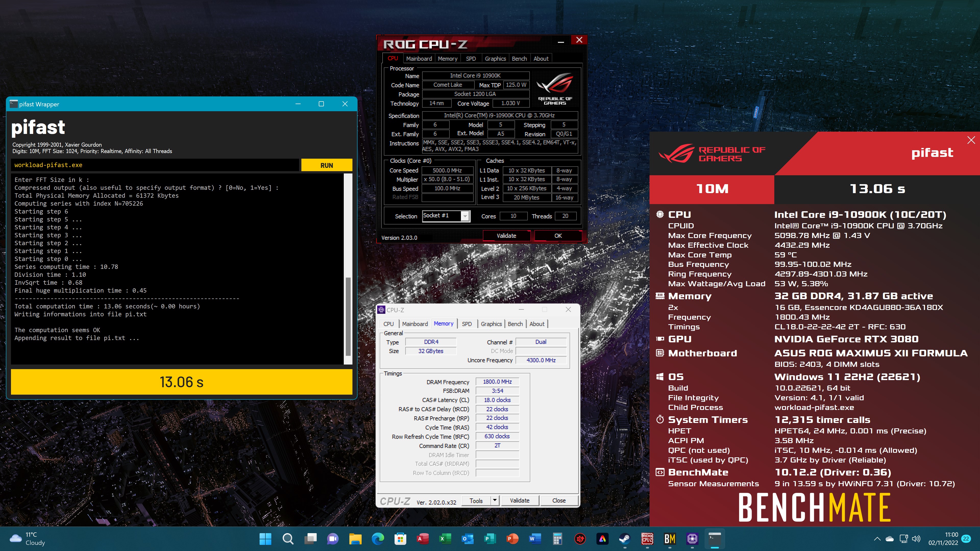Screen dimensions: 980x551
Task: Open the colorful A app on the taskbar
Action: click(x=602, y=539)
